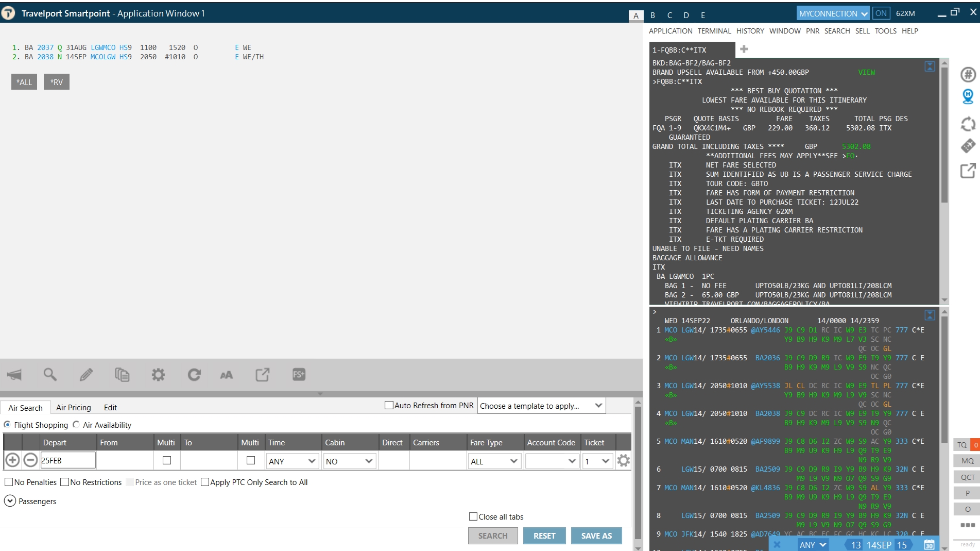
Task: Switch to the Air Pricing tab
Action: tap(74, 408)
